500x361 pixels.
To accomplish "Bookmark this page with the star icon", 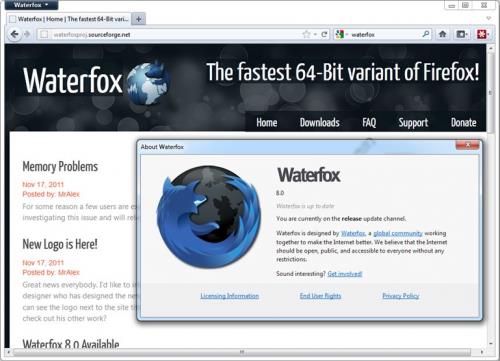I will coord(306,34).
